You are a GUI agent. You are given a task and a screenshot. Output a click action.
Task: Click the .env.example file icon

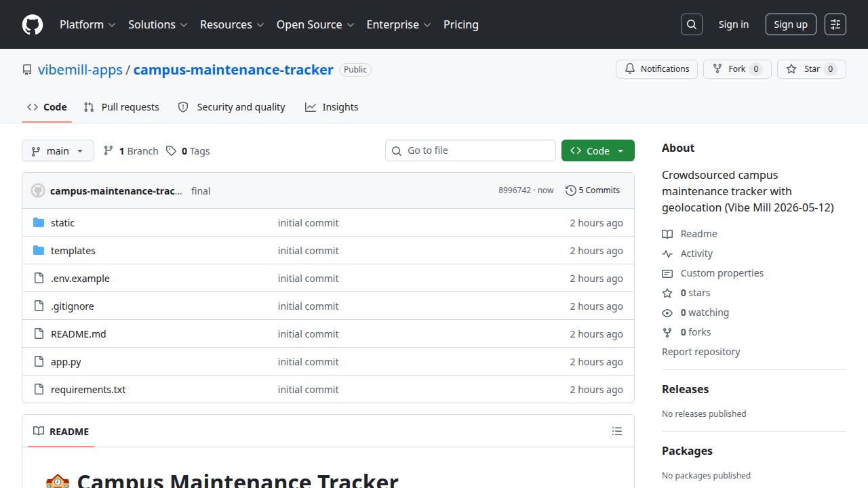tap(39, 279)
